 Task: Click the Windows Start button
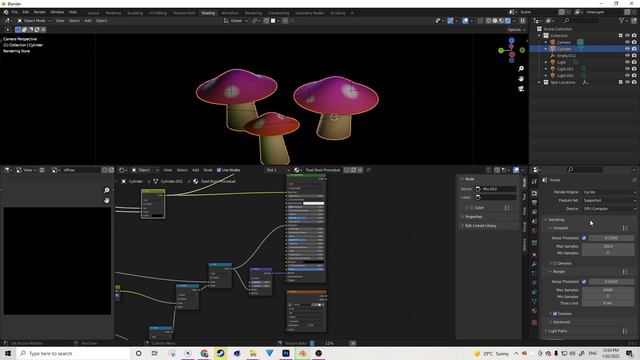point(7,353)
